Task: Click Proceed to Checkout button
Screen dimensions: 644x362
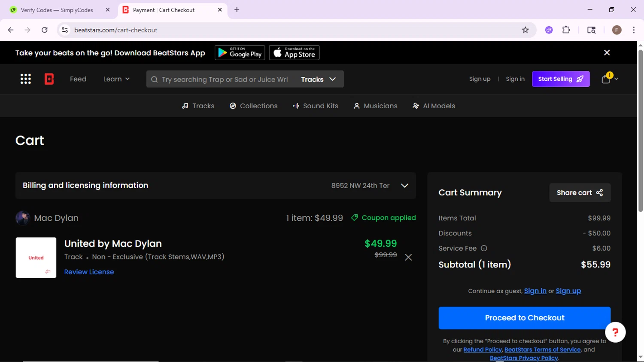Action: [x=524, y=318]
